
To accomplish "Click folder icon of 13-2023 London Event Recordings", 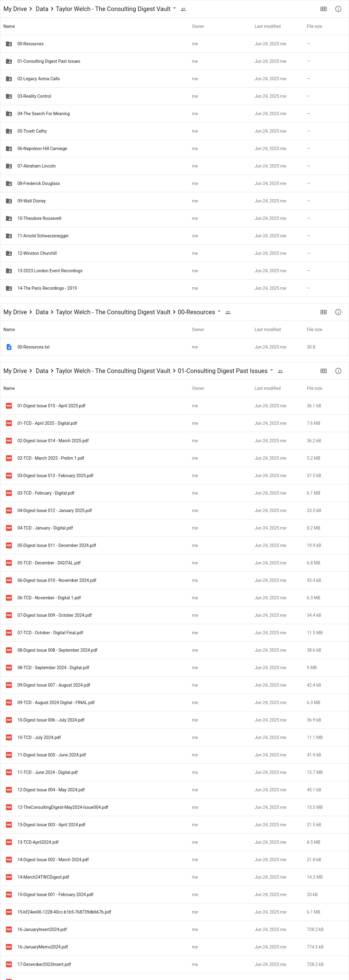I will tap(9, 271).
